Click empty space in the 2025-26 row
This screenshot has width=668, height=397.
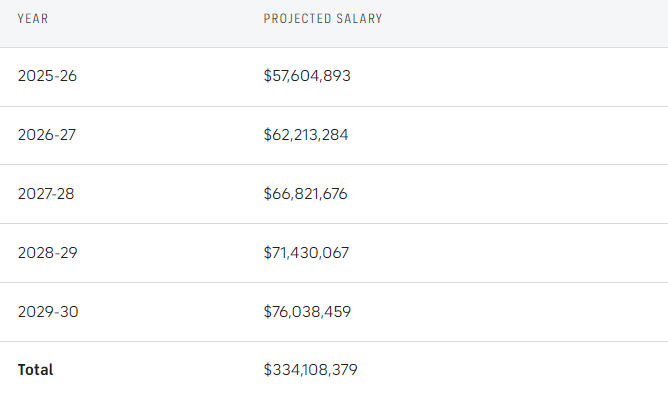click(x=511, y=77)
